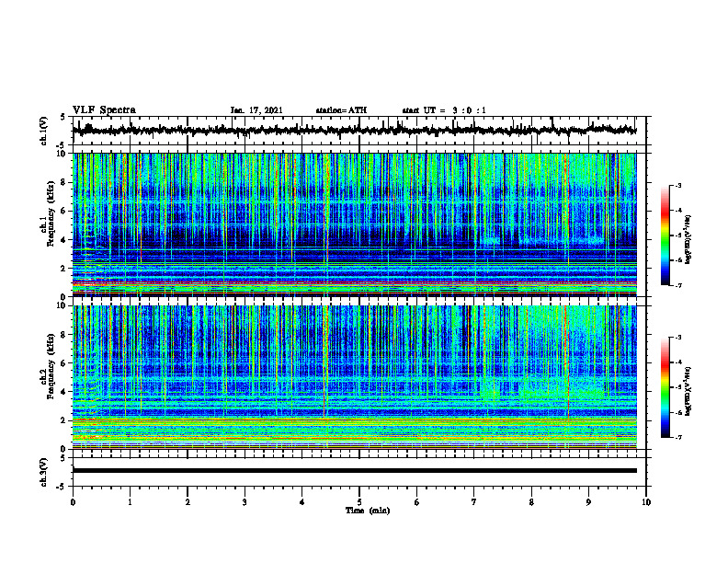Click the ch.3 flat black waveform bar
This screenshot has width=728, height=563.
[354, 471]
